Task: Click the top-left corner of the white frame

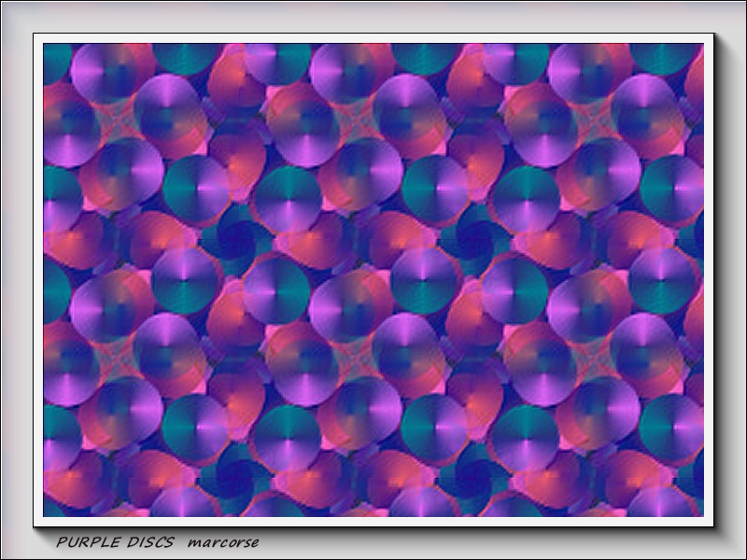Action: click(x=37, y=37)
